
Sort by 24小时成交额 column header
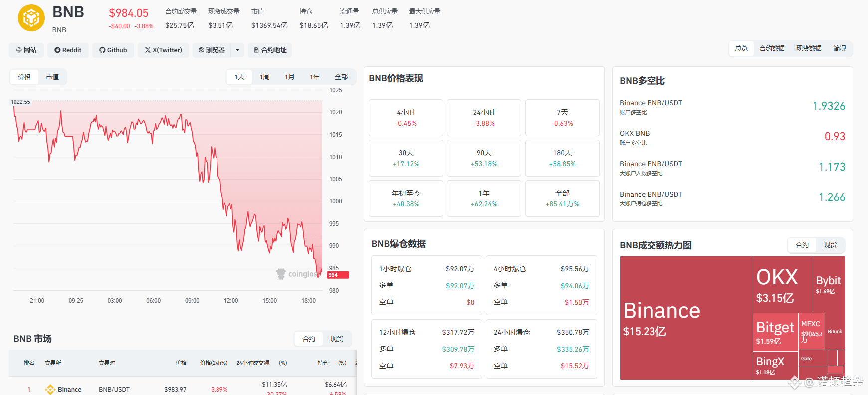tap(253, 363)
